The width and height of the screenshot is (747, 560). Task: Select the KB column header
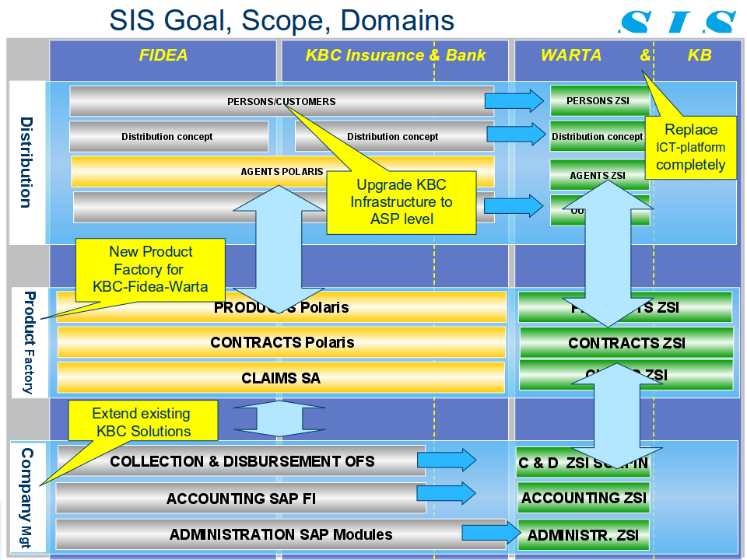[x=700, y=55]
